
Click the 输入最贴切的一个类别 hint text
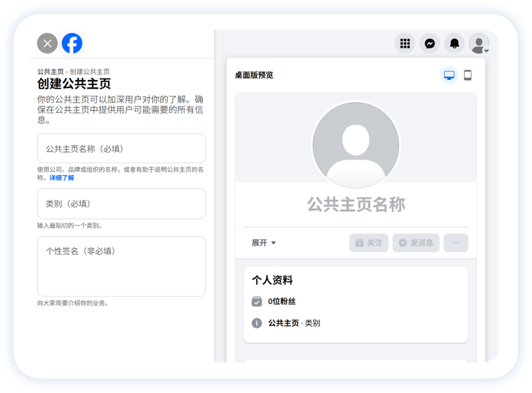[70, 225]
